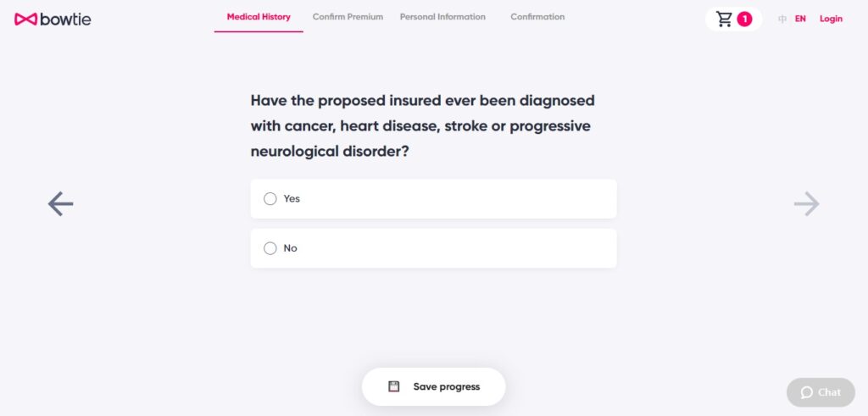Click the Login link
The height and width of the screenshot is (416, 868).
coord(831,19)
